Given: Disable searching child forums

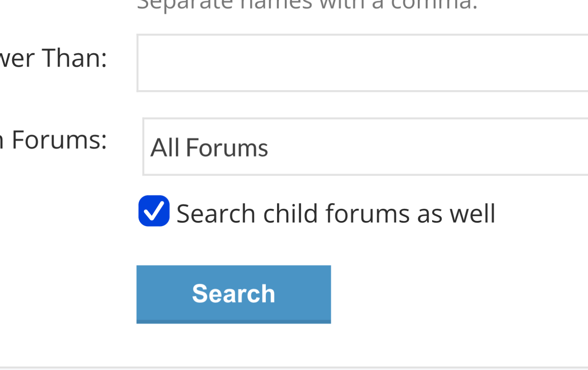Looking at the screenshot, I should [x=154, y=211].
